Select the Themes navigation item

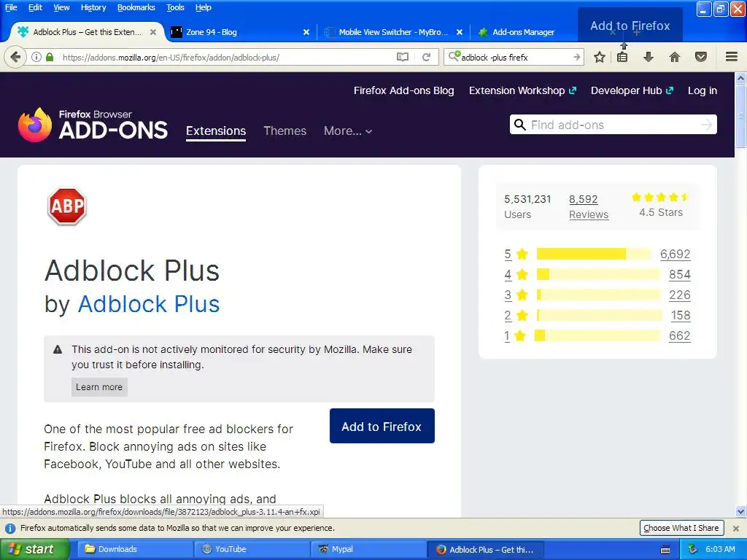pos(285,131)
